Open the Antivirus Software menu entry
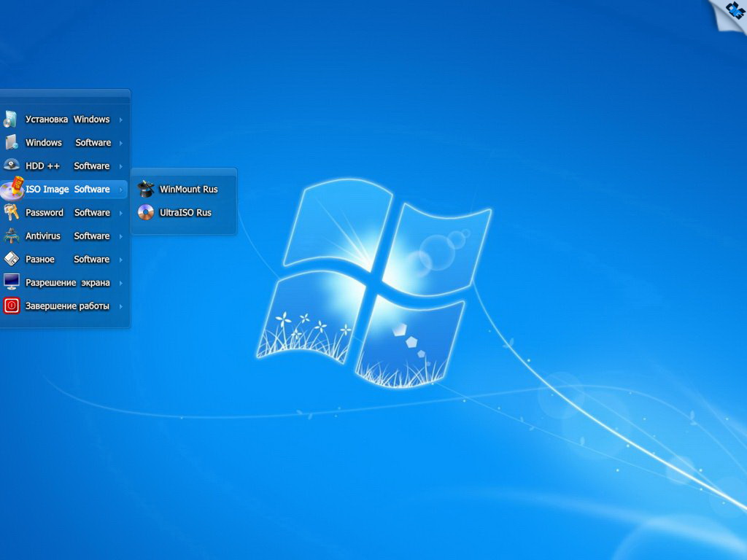747x560 pixels. click(x=64, y=236)
